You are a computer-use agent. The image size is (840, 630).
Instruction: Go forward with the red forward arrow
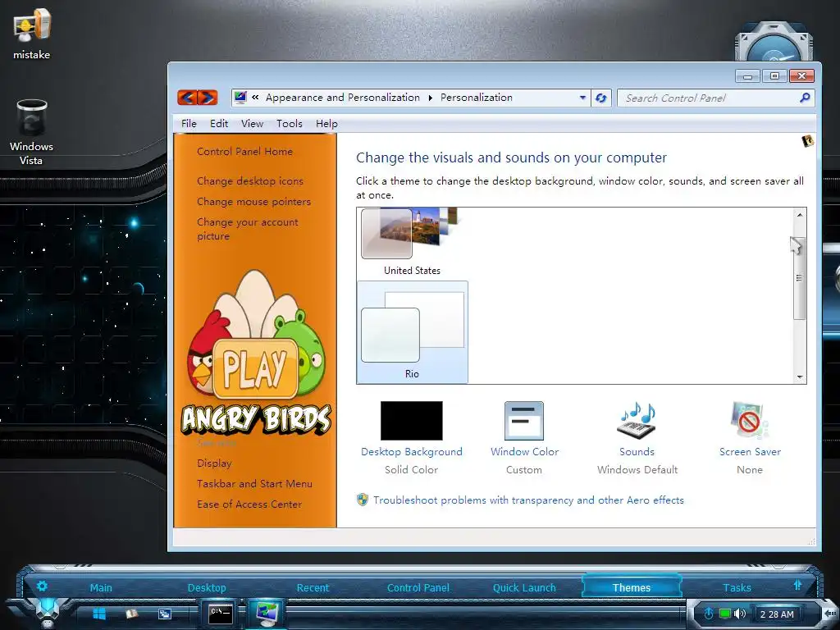coord(208,98)
